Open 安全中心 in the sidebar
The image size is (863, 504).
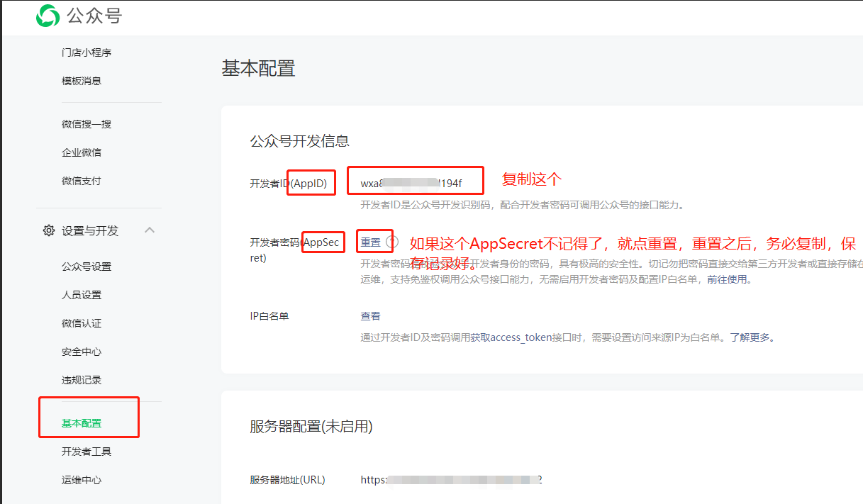(x=82, y=352)
